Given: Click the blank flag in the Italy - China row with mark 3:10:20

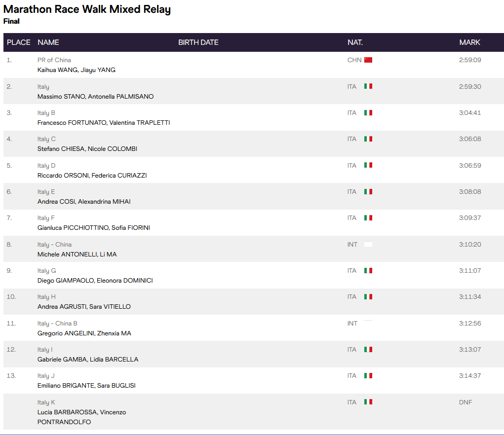Looking at the screenshot, I should click(368, 244).
